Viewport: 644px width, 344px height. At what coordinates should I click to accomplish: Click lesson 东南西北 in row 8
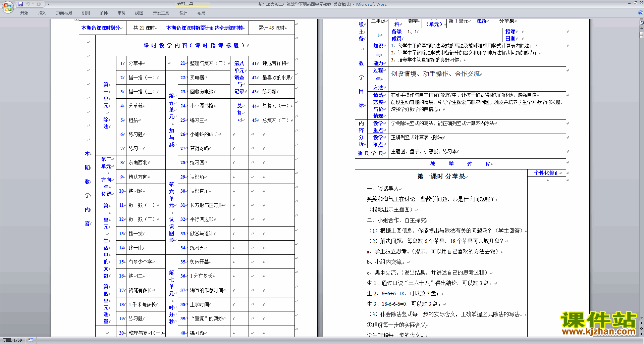point(138,162)
